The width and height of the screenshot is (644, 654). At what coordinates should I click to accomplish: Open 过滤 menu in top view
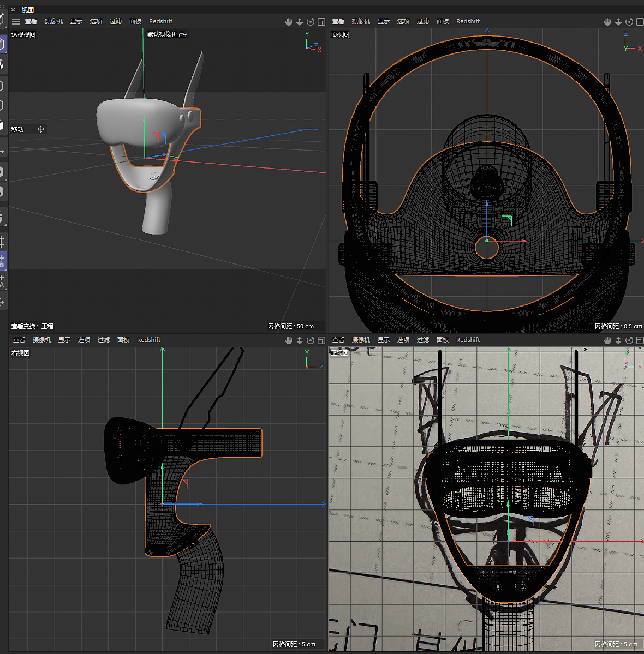point(423,21)
